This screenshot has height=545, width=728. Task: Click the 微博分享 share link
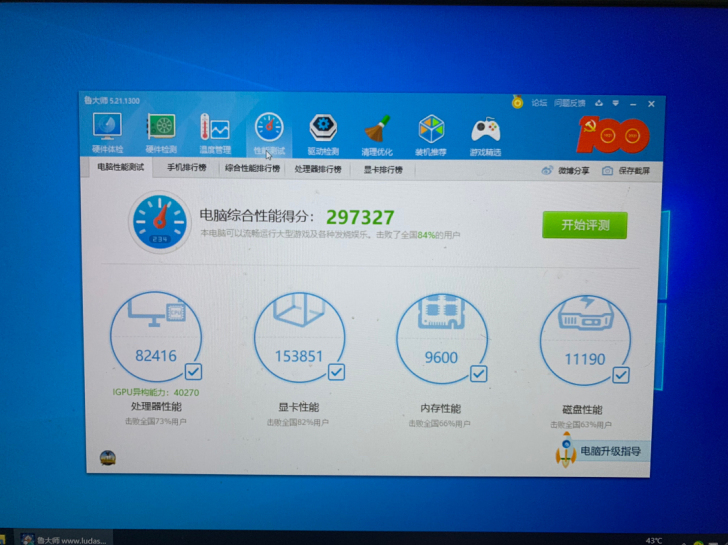tap(574, 171)
